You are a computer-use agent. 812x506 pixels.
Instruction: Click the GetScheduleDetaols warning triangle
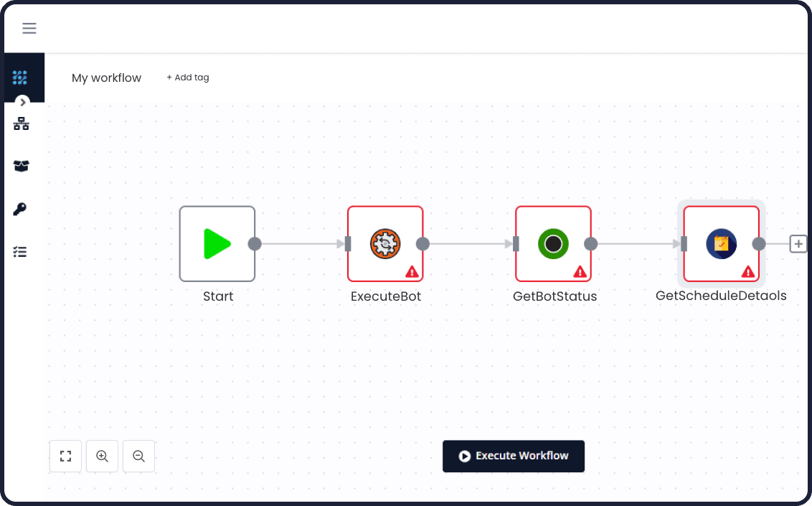coord(747,271)
